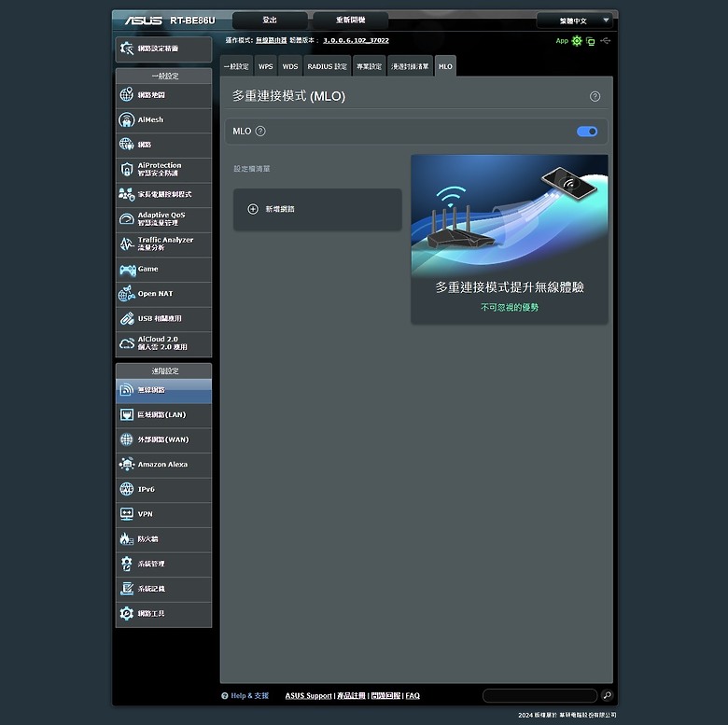Click the MLO router promo image
The width and height of the screenshot is (728, 725).
coord(510,216)
